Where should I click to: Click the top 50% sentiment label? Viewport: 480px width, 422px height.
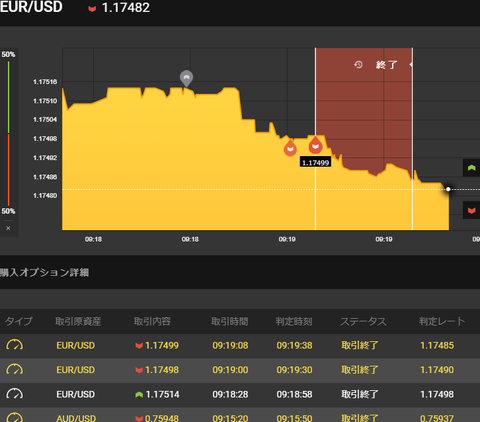[x=8, y=54]
